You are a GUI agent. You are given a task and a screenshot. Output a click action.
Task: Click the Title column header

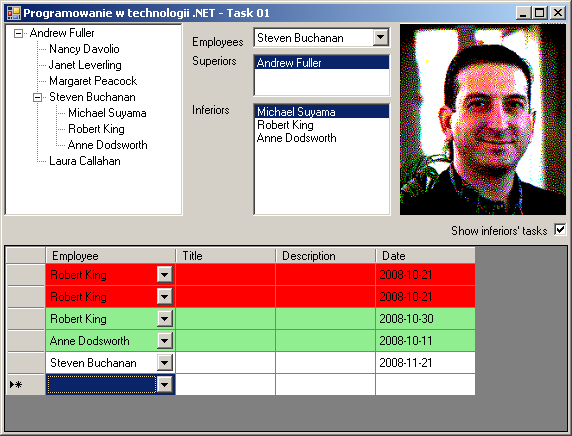(226, 256)
